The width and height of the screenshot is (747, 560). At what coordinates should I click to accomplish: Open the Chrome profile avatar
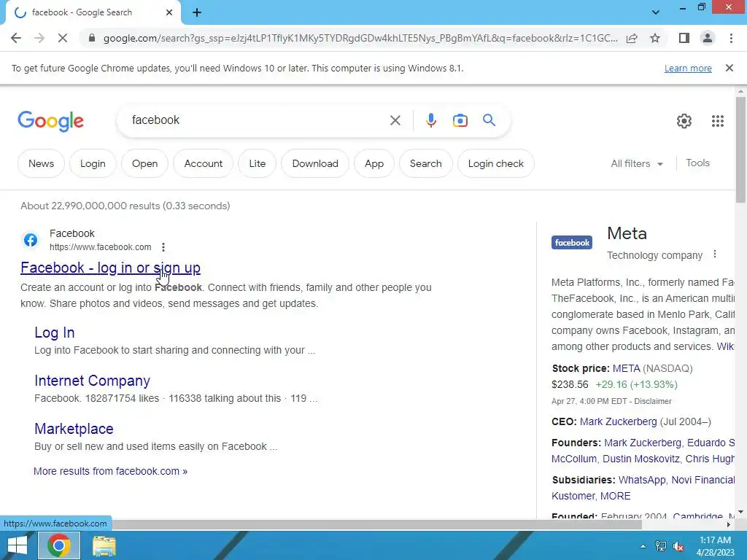pyautogui.click(x=708, y=38)
